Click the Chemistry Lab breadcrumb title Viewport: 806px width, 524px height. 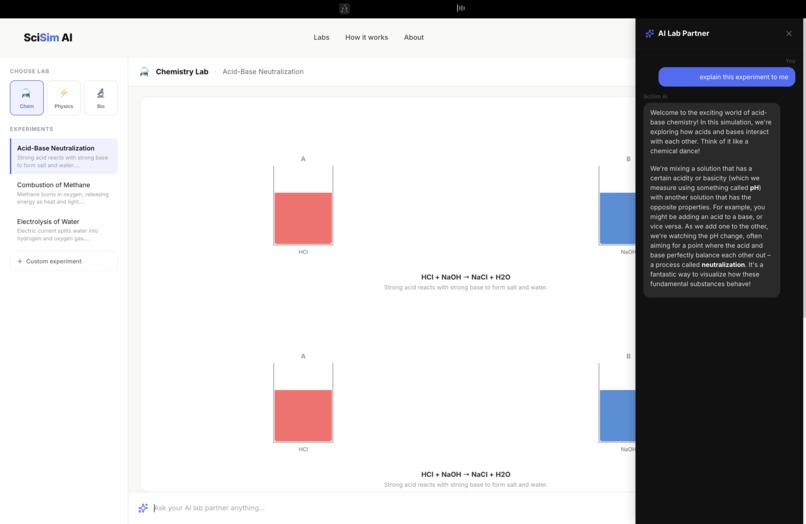182,71
